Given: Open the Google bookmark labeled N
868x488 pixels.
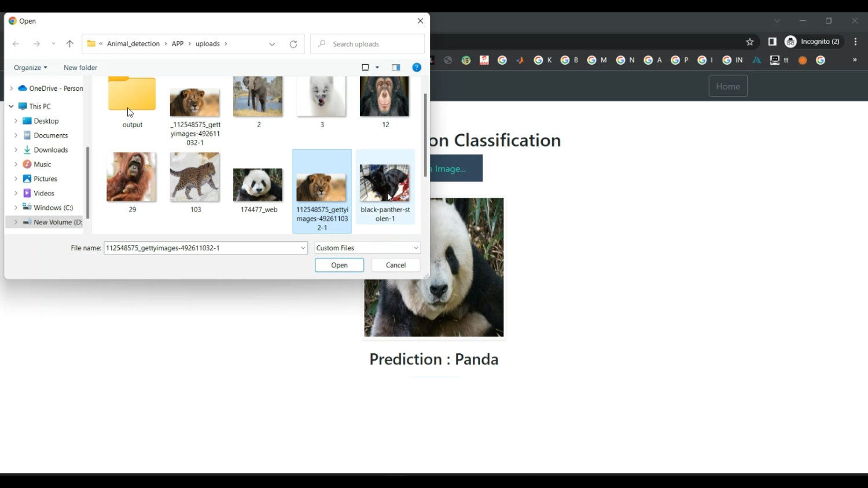Looking at the screenshot, I should [626, 60].
